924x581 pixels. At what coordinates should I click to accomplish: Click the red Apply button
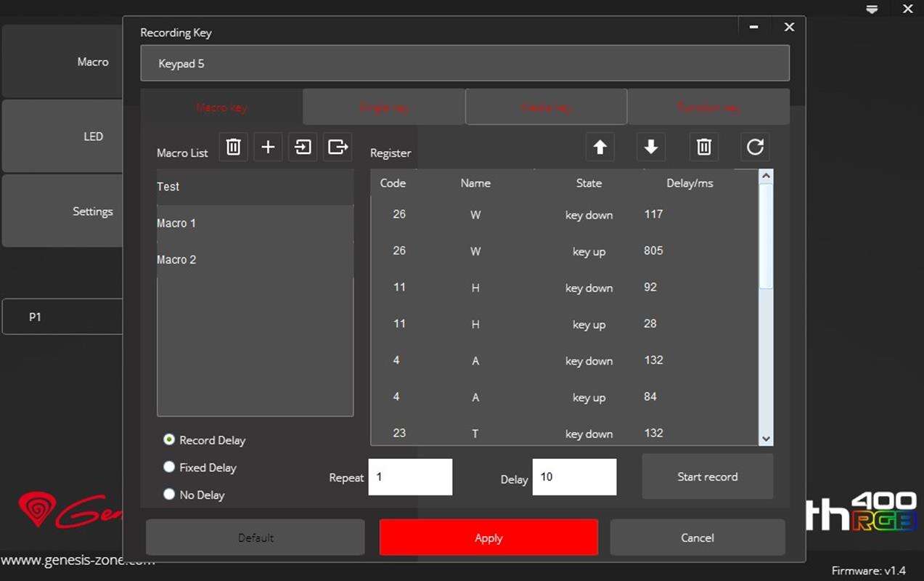tap(488, 537)
